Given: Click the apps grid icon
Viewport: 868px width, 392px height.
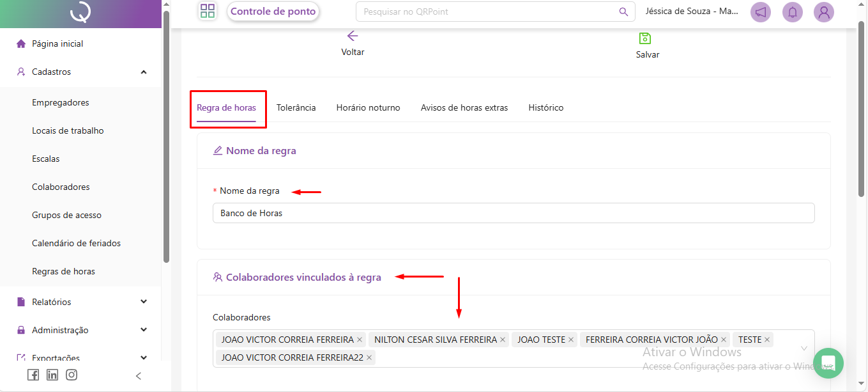Looking at the screenshot, I should point(208,11).
